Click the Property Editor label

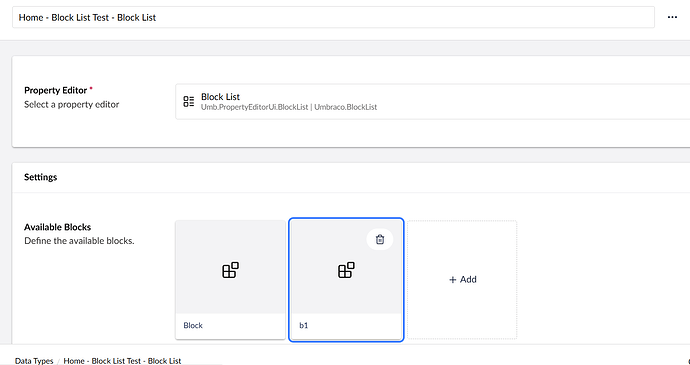tap(55, 90)
